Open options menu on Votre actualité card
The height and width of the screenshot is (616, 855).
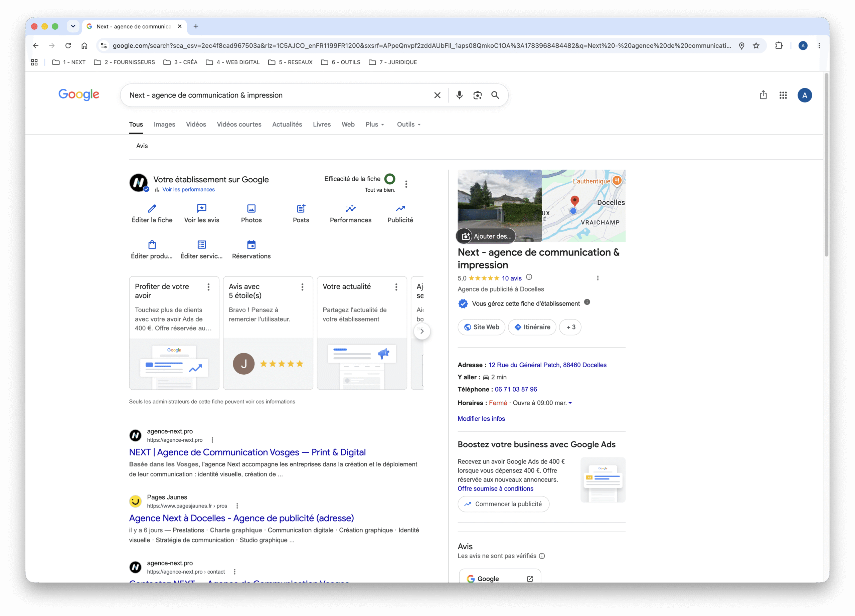click(x=396, y=287)
